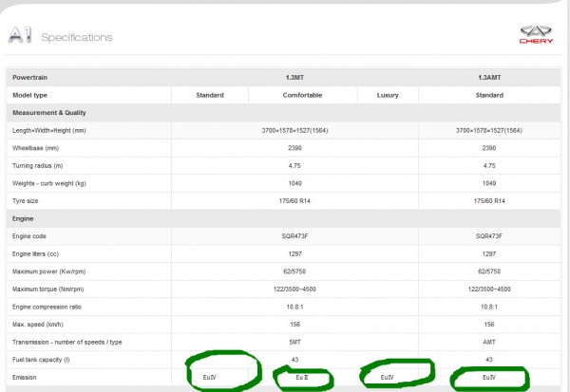Select the 4.75 turning radius for 1.3AMT
Image resolution: width=570 pixels, height=392 pixels.
pos(489,166)
